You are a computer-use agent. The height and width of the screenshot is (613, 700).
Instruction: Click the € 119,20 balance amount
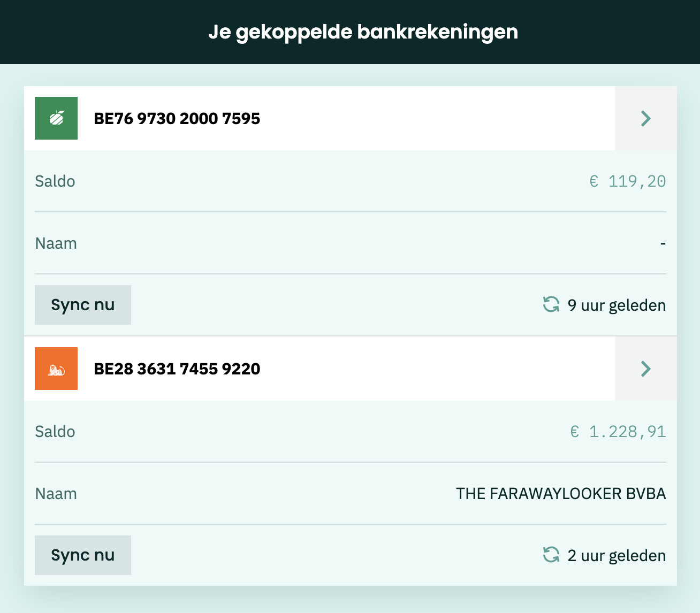point(627,181)
